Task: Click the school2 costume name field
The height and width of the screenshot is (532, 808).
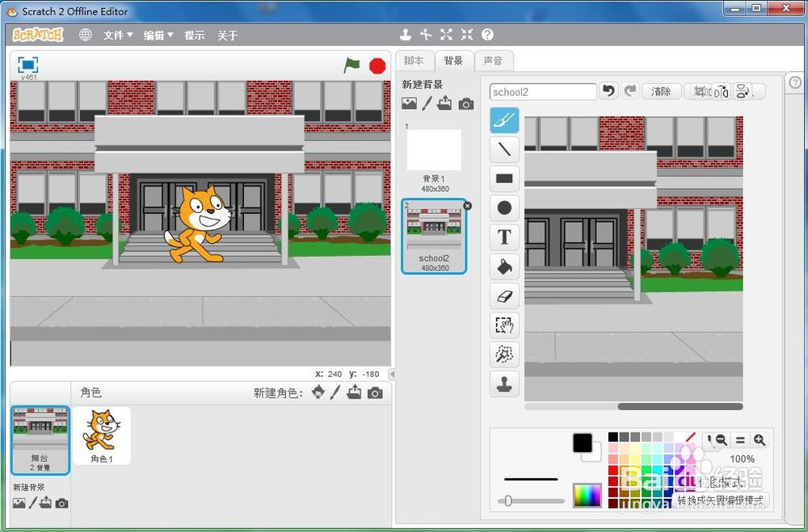Action: point(543,92)
